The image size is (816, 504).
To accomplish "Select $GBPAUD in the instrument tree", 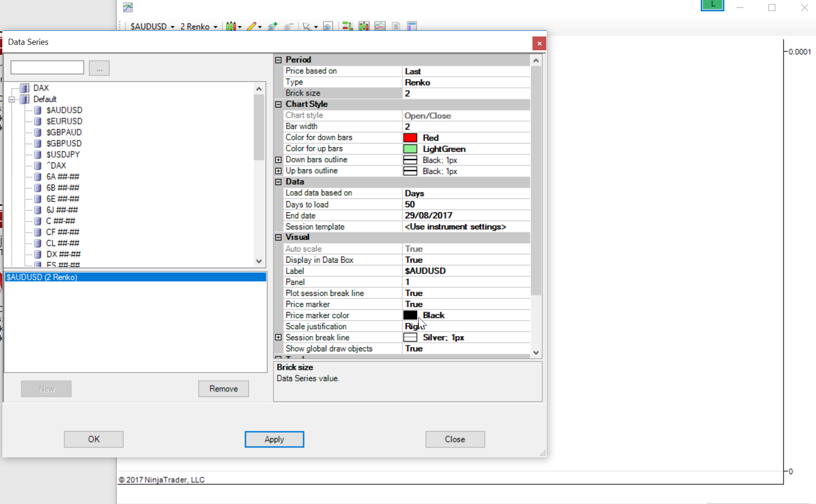I will coord(64,132).
